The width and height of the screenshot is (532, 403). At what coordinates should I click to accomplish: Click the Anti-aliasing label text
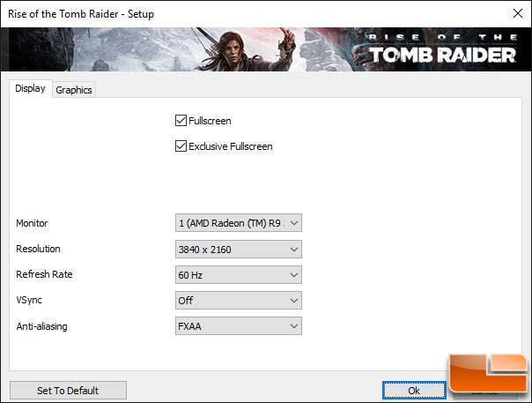tap(41, 326)
